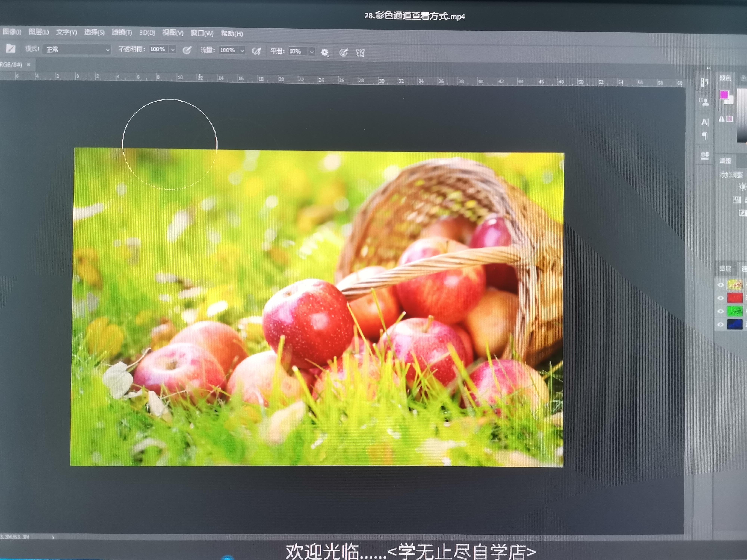Select the airbrush pressure icon in options bar

[257, 51]
